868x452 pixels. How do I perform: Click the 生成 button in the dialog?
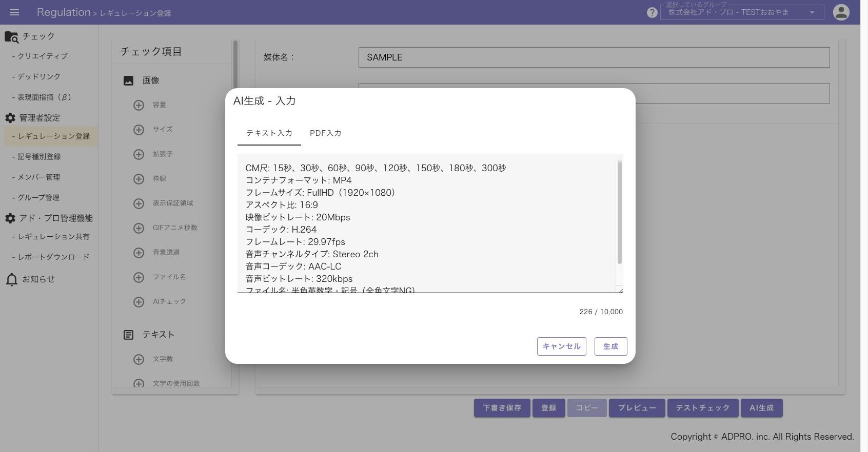pyautogui.click(x=611, y=346)
